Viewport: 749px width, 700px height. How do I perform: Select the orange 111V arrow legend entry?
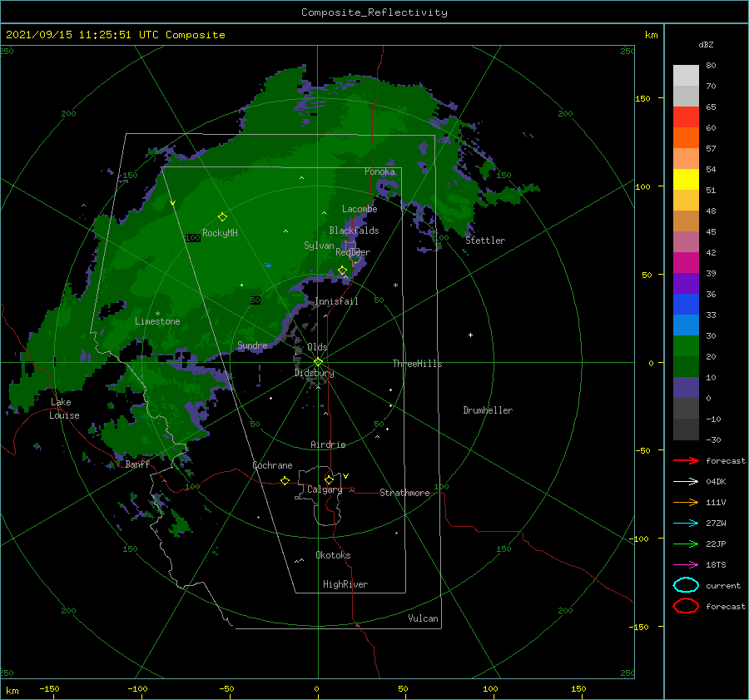pos(686,502)
